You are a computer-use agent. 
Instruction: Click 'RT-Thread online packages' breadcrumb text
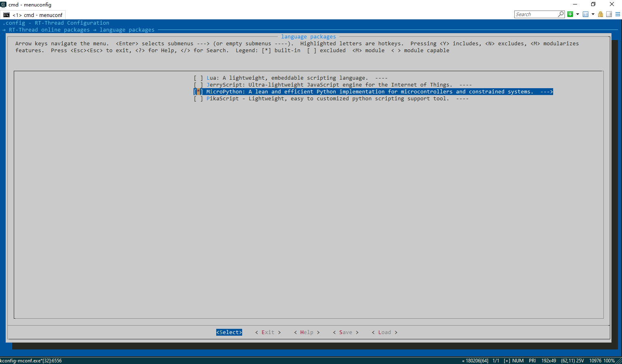[x=49, y=30]
